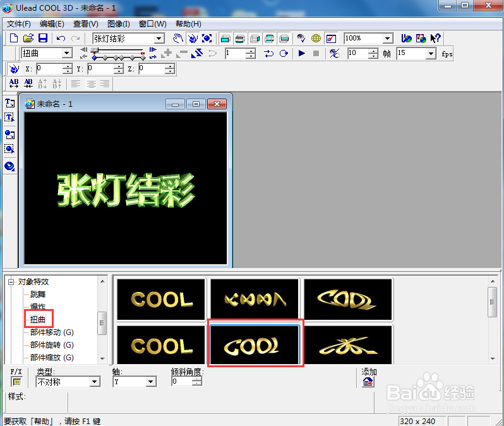Open the 类型 不对称 dropdown

click(x=94, y=382)
